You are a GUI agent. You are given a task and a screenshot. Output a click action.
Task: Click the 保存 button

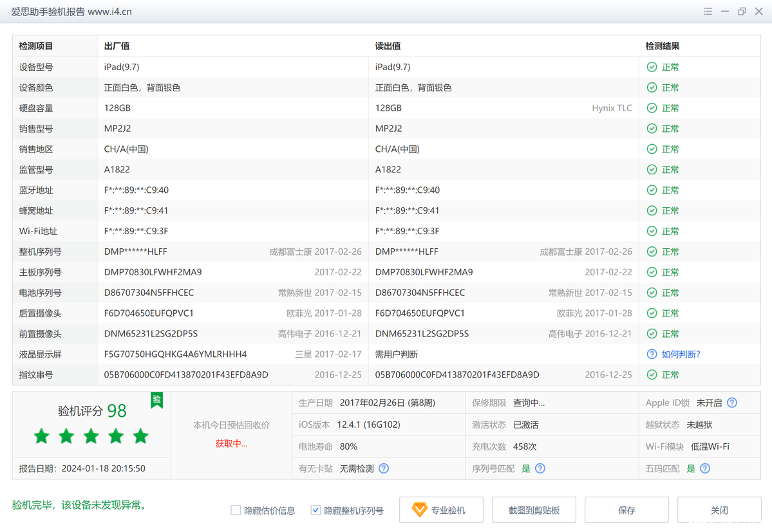tap(626, 510)
